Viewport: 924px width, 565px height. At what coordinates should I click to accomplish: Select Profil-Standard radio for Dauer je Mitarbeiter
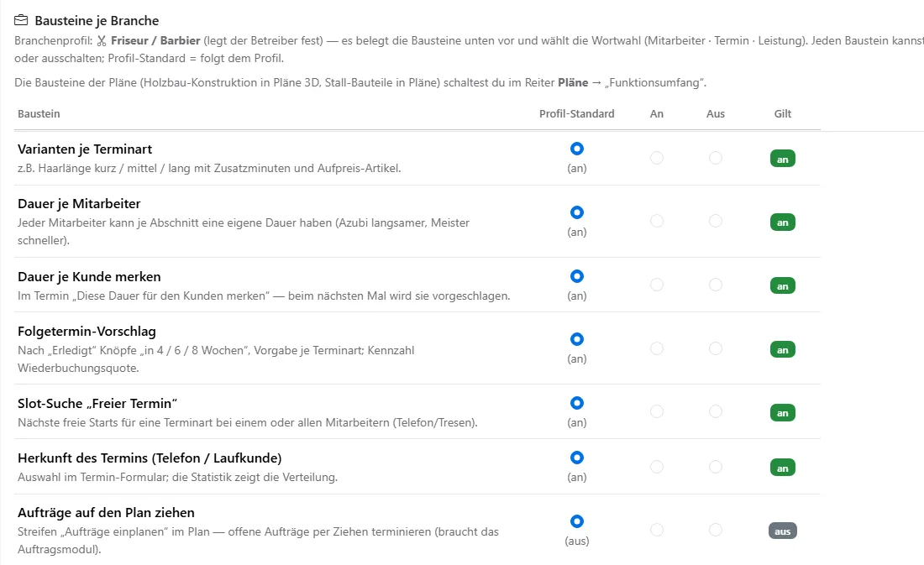pos(577,212)
